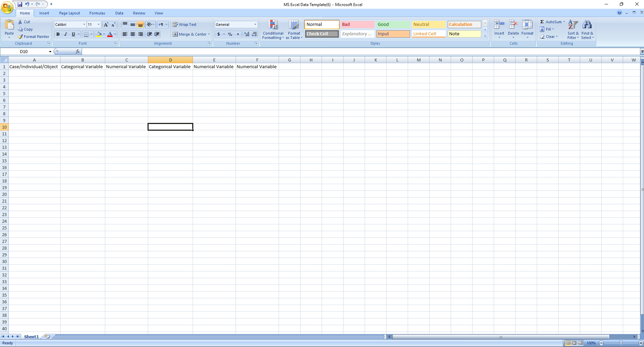Switch to the Page Layout tab
The width and height of the screenshot is (644, 347).
pyautogui.click(x=70, y=13)
